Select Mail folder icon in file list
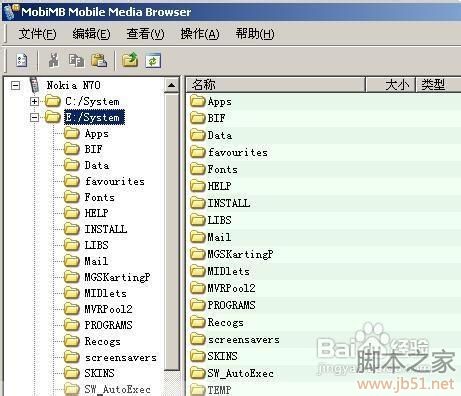The width and height of the screenshot is (461, 396). pyautogui.click(x=197, y=237)
